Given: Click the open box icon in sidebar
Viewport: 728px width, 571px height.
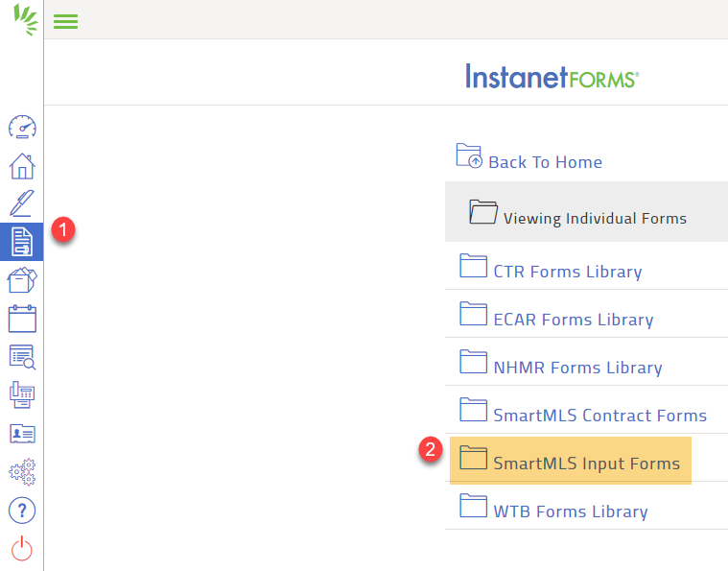Looking at the screenshot, I should 21,280.
